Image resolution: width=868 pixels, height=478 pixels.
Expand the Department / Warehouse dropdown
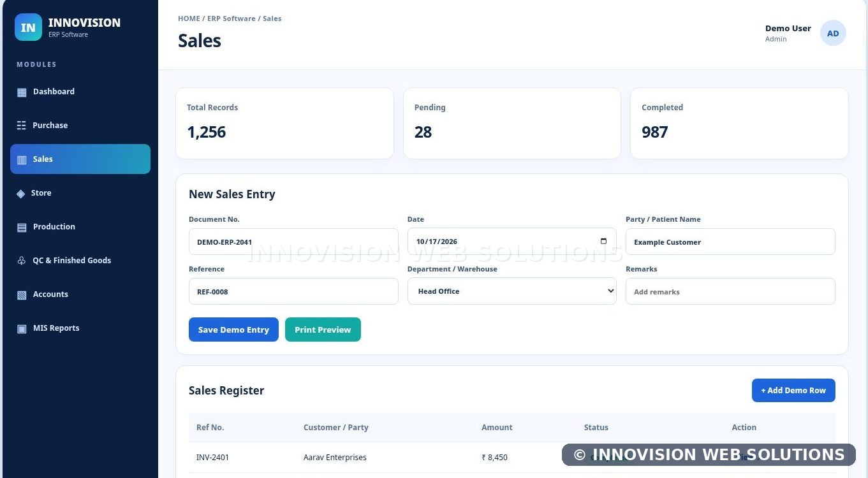[512, 291]
